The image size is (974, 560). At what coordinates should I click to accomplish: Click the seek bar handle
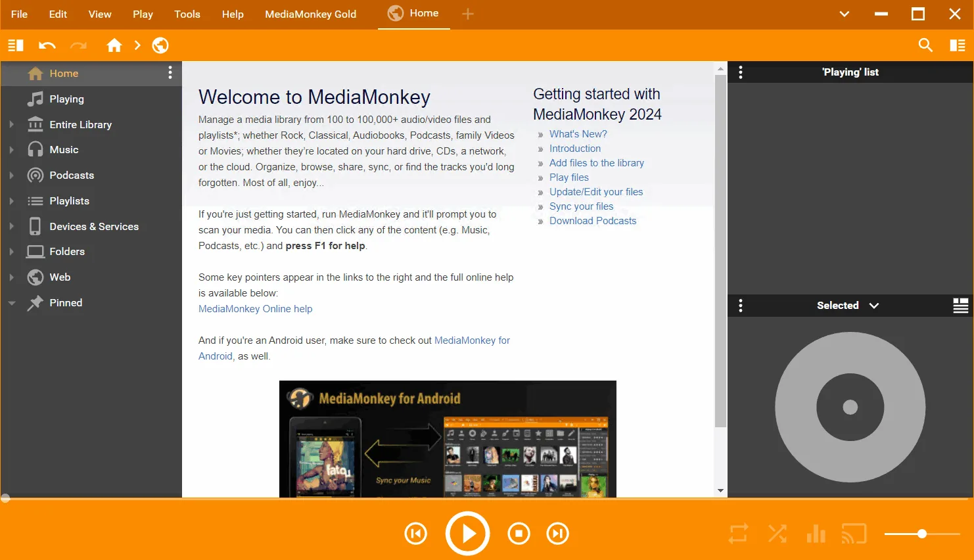[x=5, y=498]
